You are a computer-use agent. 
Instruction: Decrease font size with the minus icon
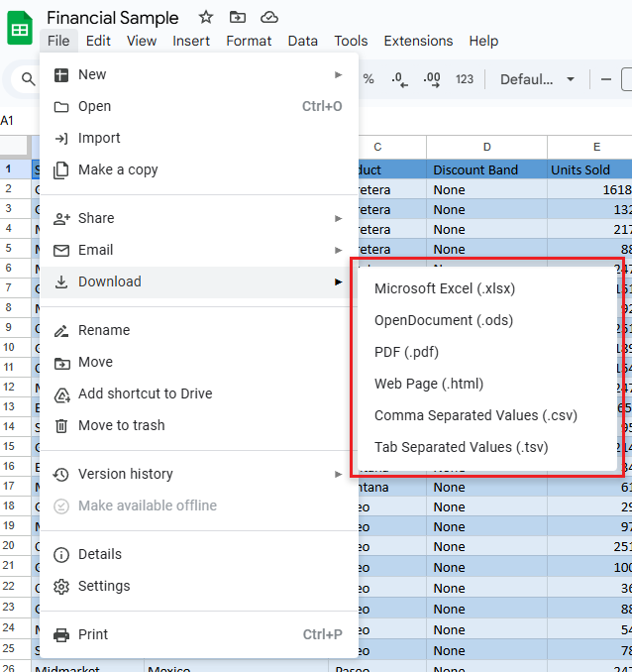coord(606,79)
